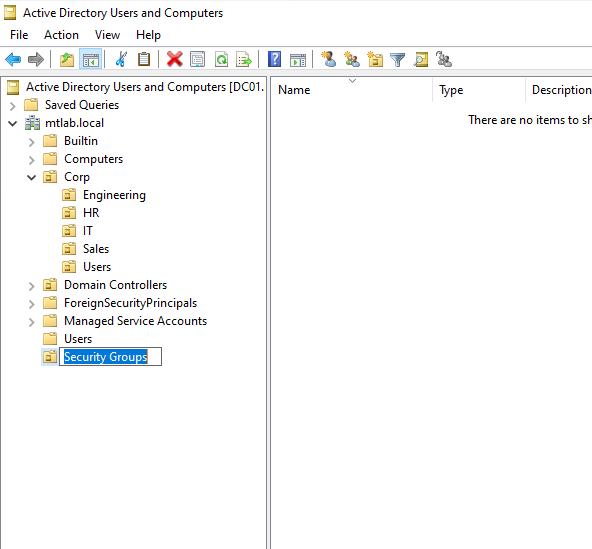592x549 pixels.
Task: Expand the ForeignSecurityPrincipals node
Action: click(x=32, y=304)
